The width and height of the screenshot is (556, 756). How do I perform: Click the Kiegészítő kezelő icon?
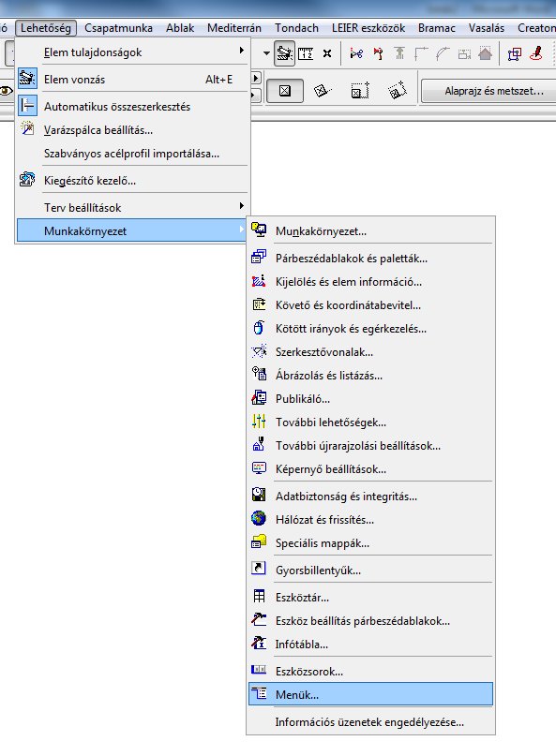(27, 179)
